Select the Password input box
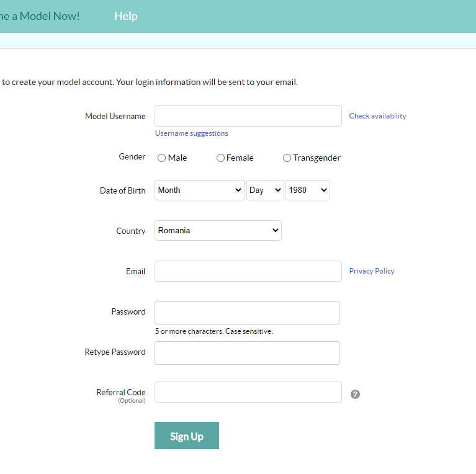Image resolution: width=476 pixels, height=474 pixels. click(247, 313)
